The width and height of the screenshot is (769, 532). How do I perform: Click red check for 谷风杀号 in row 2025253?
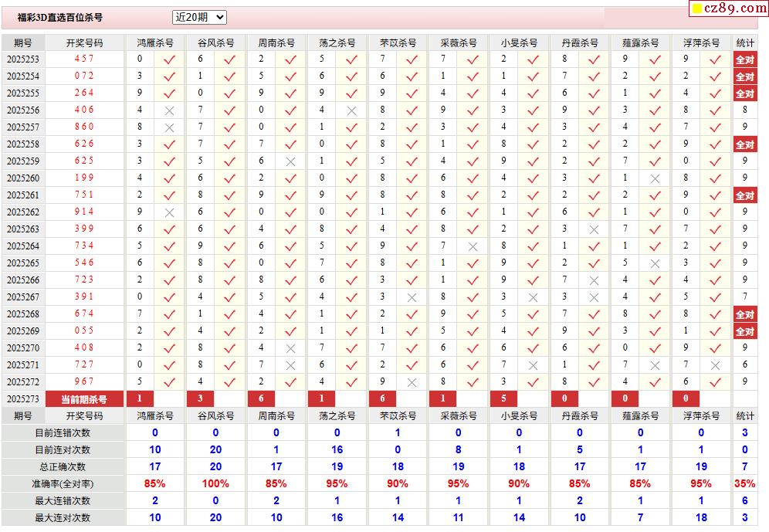click(x=229, y=59)
